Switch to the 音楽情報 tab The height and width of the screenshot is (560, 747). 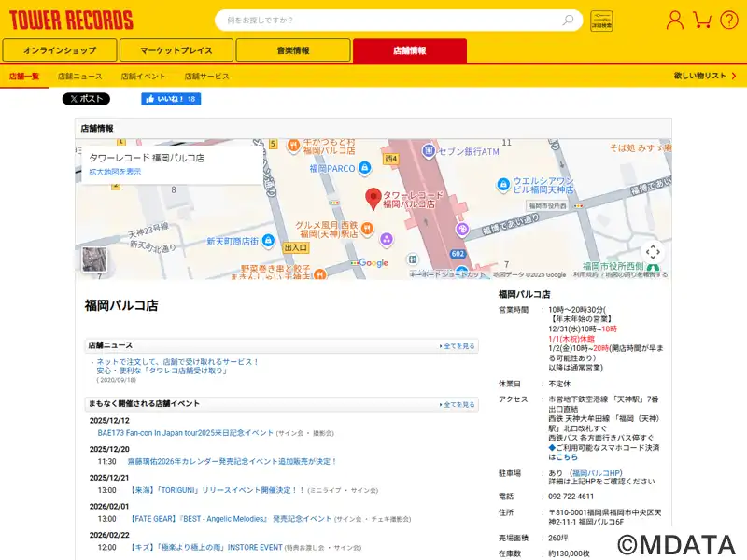pyautogui.click(x=293, y=50)
